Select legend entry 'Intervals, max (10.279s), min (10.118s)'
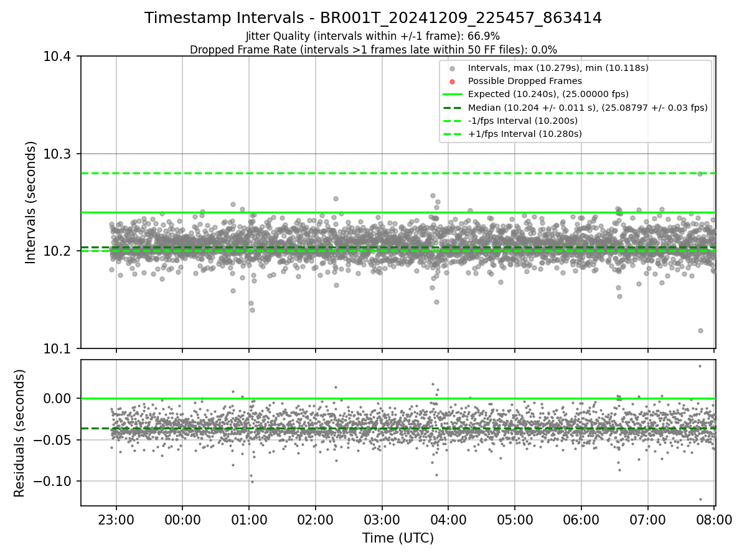747x560 pixels. [558, 68]
